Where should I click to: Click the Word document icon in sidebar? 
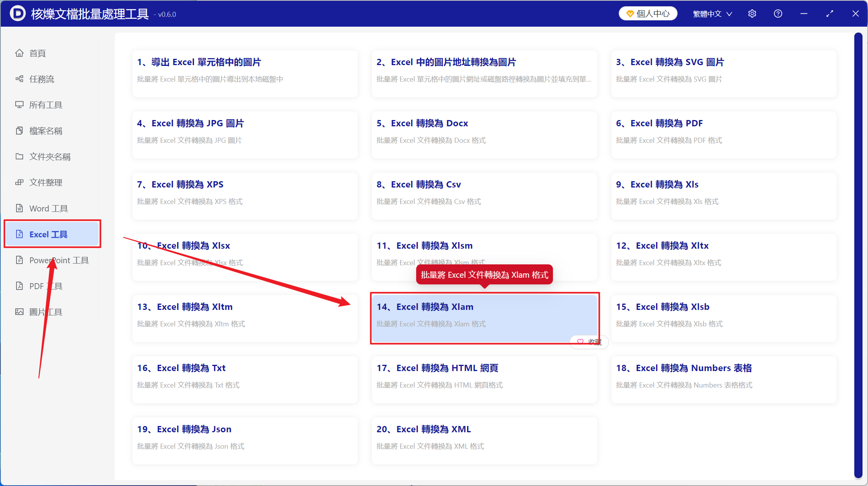tap(19, 208)
